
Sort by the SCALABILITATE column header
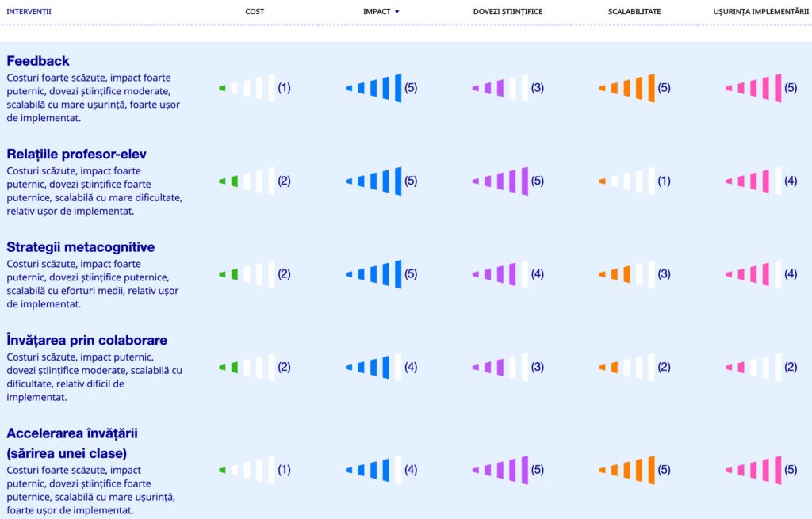[634, 11]
